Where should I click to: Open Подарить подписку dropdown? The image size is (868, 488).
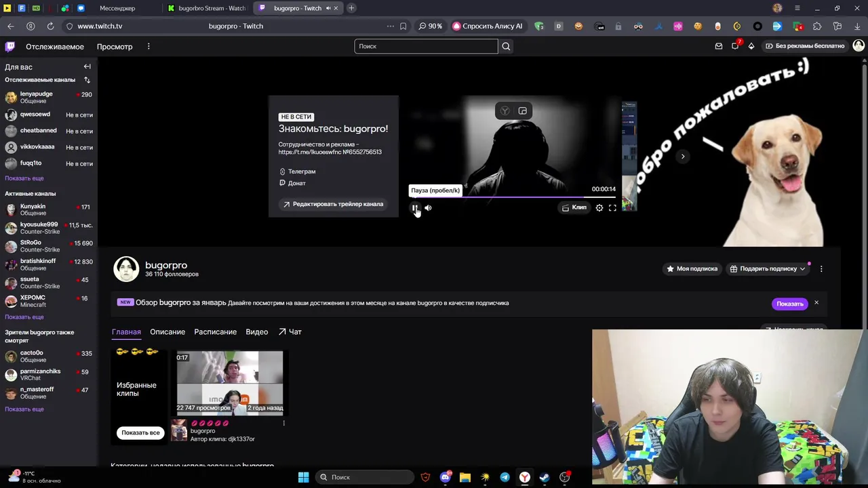768,269
